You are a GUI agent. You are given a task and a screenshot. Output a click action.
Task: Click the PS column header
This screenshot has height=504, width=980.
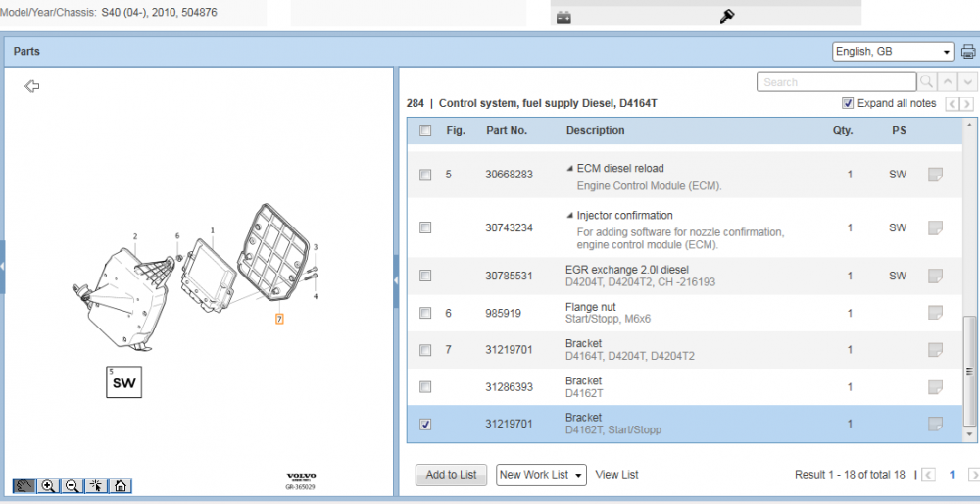pos(899,130)
